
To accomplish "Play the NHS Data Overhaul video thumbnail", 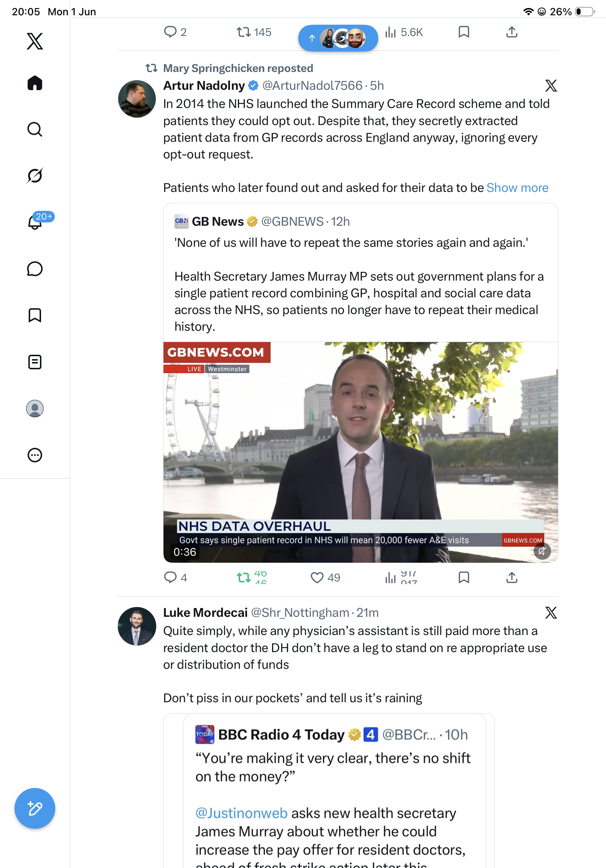I will tap(360, 452).
